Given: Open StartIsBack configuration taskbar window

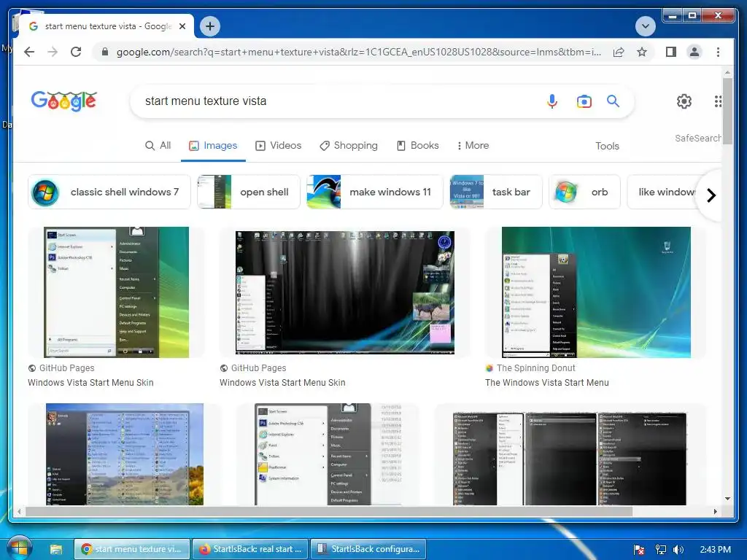Looking at the screenshot, I should (x=368, y=549).
